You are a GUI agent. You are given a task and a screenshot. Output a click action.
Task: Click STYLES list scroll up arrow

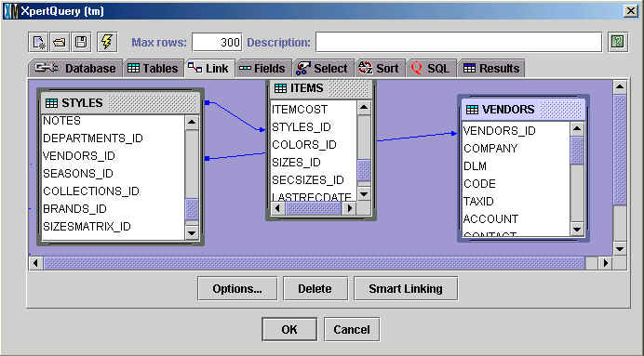[192, 122]
